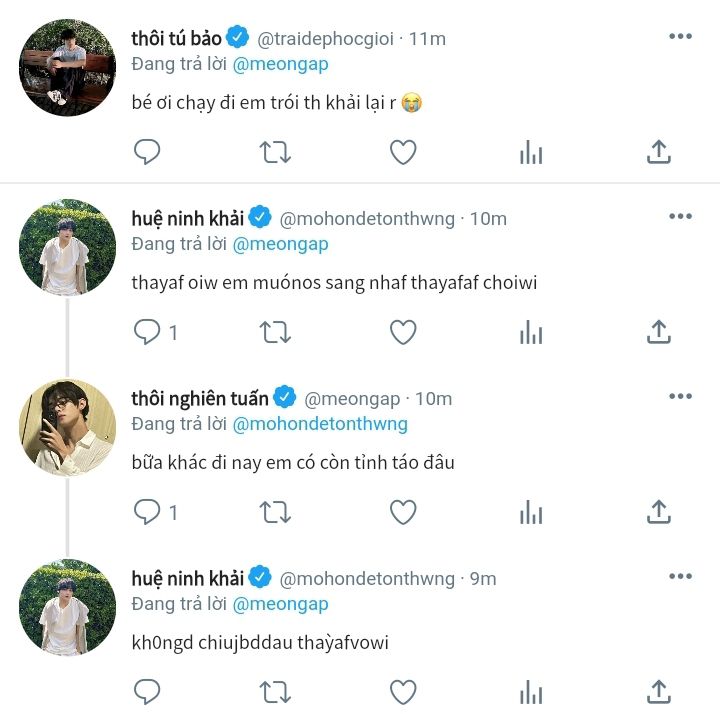
Task: Reply to the 'thayaf oiw em' tweet
Action: 147,332
